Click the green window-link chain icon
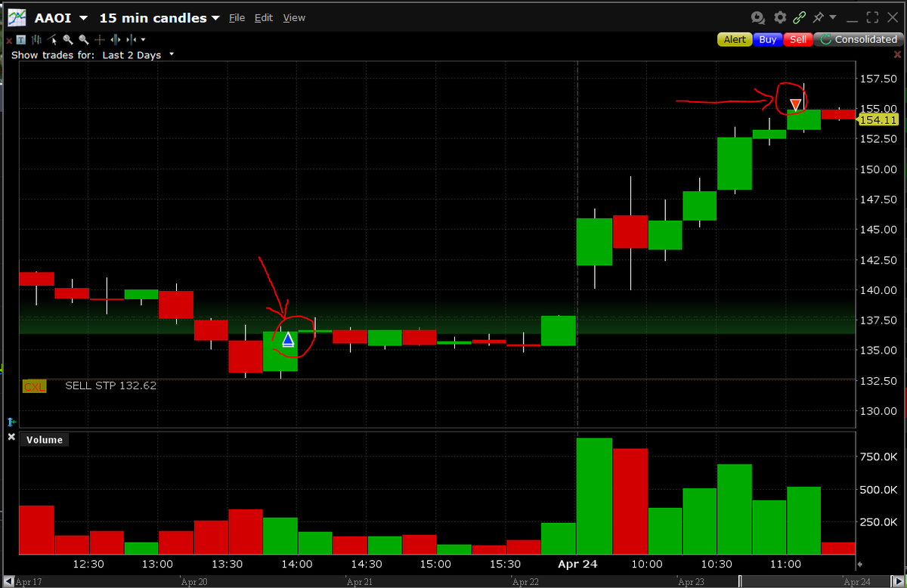 [800, 17]
